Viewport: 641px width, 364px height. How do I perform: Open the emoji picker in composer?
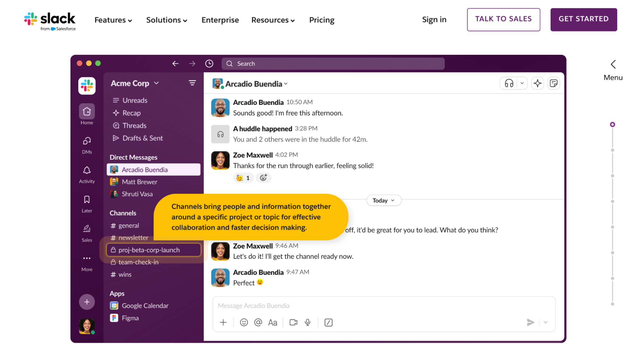(x=244, y=322)
